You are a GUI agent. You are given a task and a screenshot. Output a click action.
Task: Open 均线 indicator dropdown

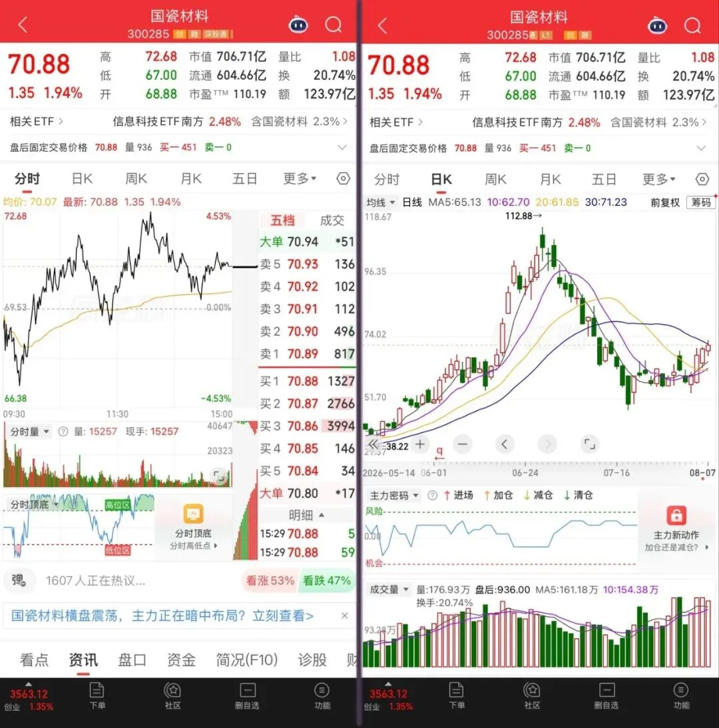[380, 202]
